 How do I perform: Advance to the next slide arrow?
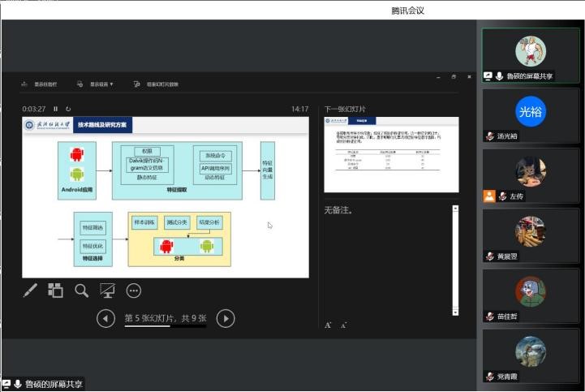point(226,319)
